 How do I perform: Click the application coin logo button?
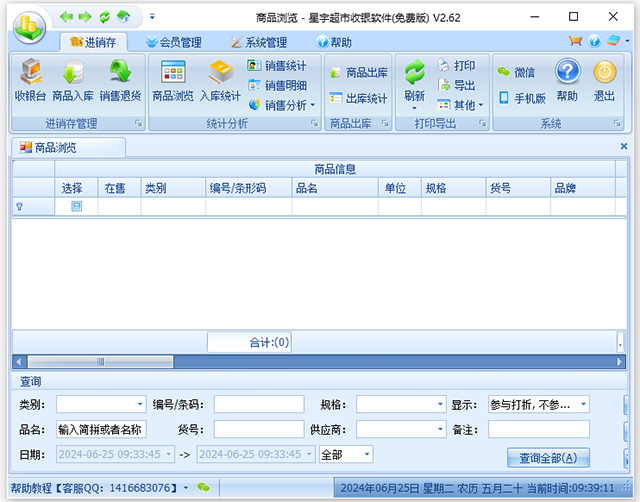29,27
